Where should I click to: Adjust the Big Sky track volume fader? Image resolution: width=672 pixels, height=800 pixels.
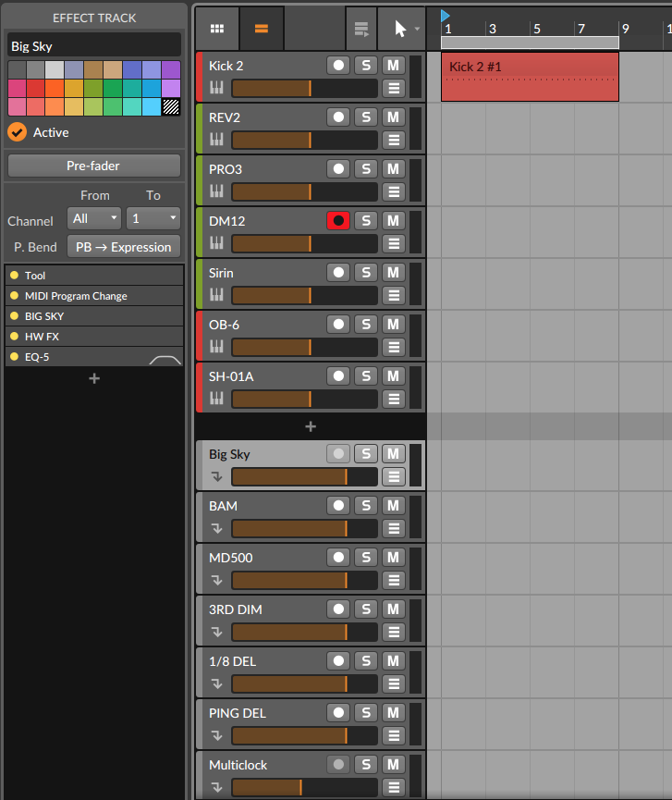point(304,477)
